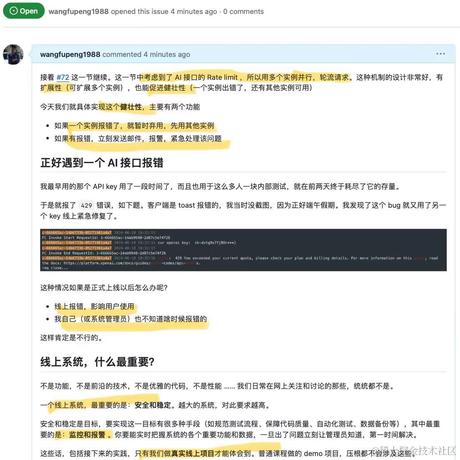460x460 pixels.
Task: Click bullet text '线上报错，影响用户使用'
Action: (94, 306)
